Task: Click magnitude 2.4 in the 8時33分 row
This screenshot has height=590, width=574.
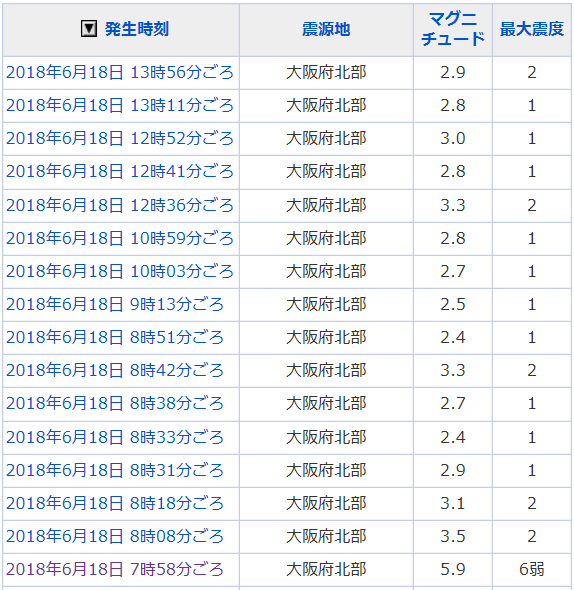Action: (x=453, y=438)
